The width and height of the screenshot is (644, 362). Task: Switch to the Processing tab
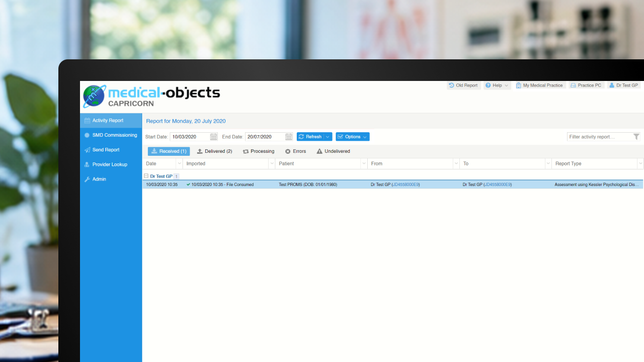point(259,151)
